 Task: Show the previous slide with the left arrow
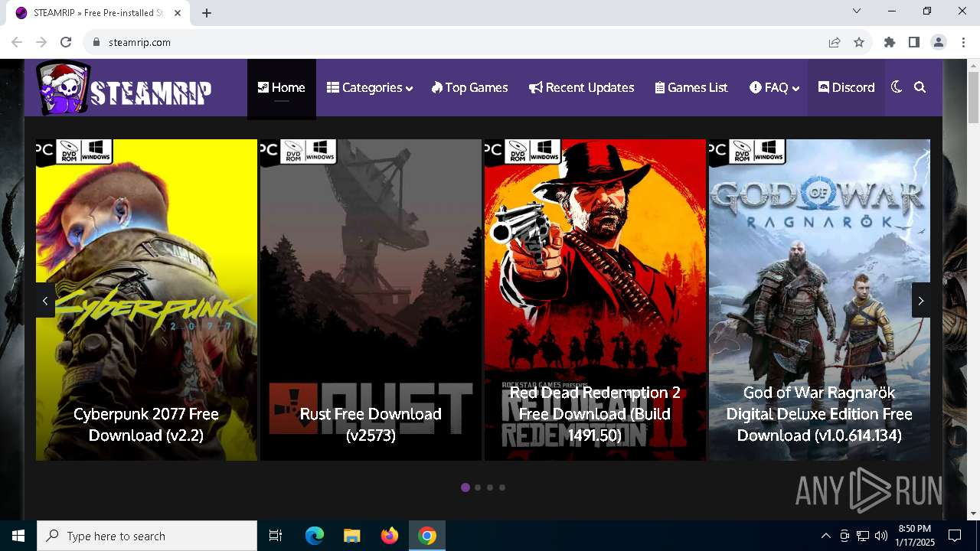tap(45, 301)
